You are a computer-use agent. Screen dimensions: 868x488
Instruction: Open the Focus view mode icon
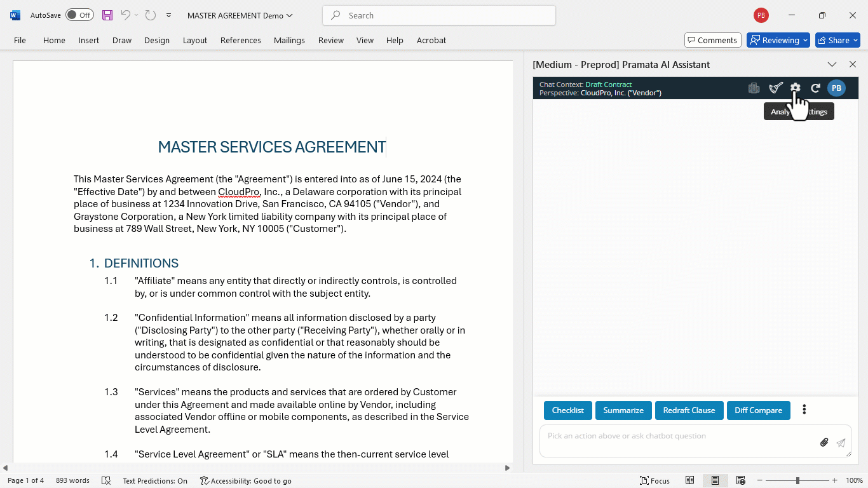coord(654,480)
